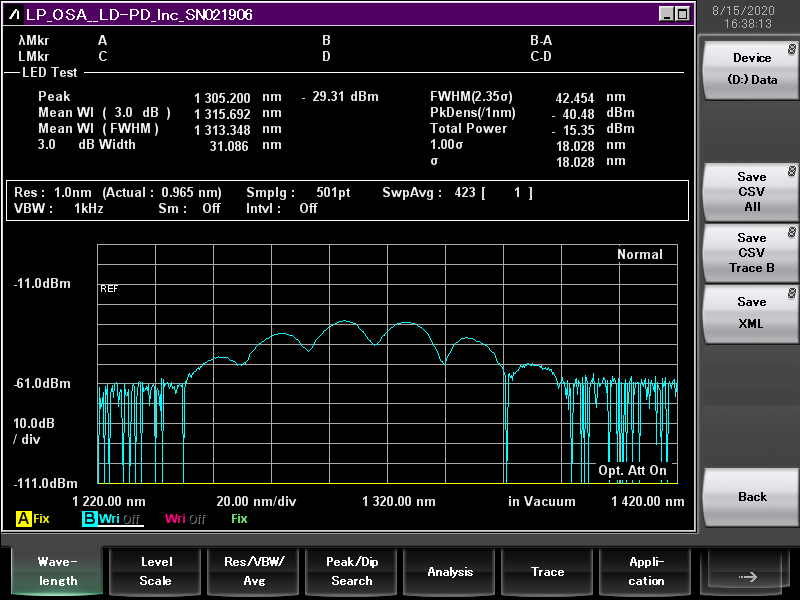Save CSV All data
Viewport: 800px width, 600px height.
(752, 192)
